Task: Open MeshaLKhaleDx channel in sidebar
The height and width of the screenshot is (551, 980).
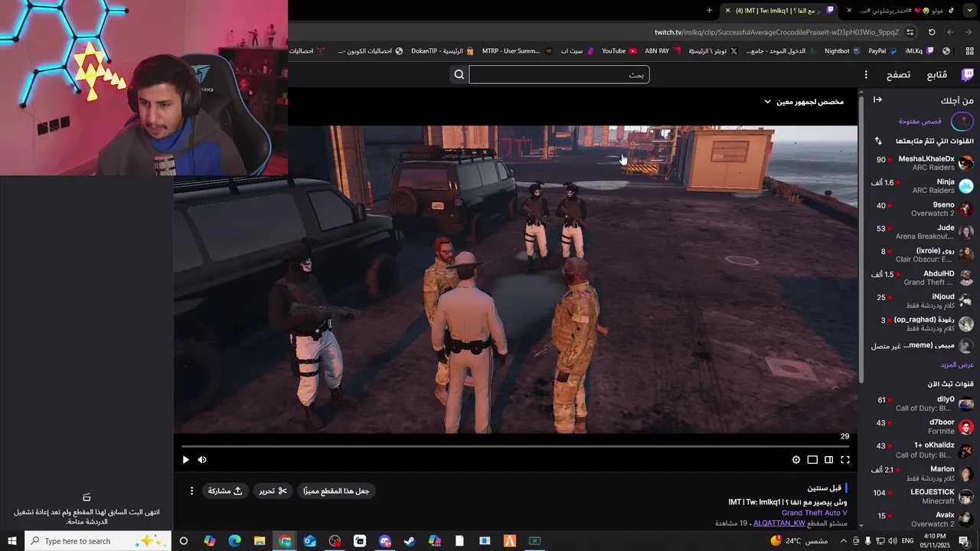Action: click(x=923, y=163)
